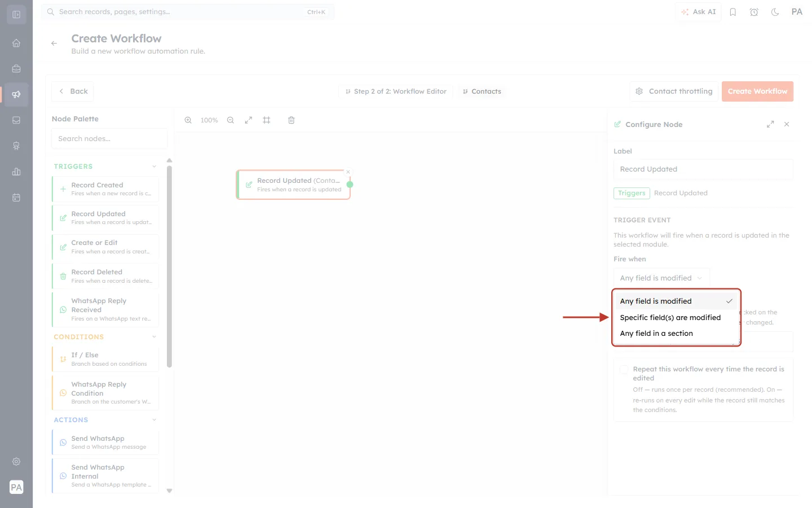Toggle the sidebar collapse icon

[x=16, y=15]
